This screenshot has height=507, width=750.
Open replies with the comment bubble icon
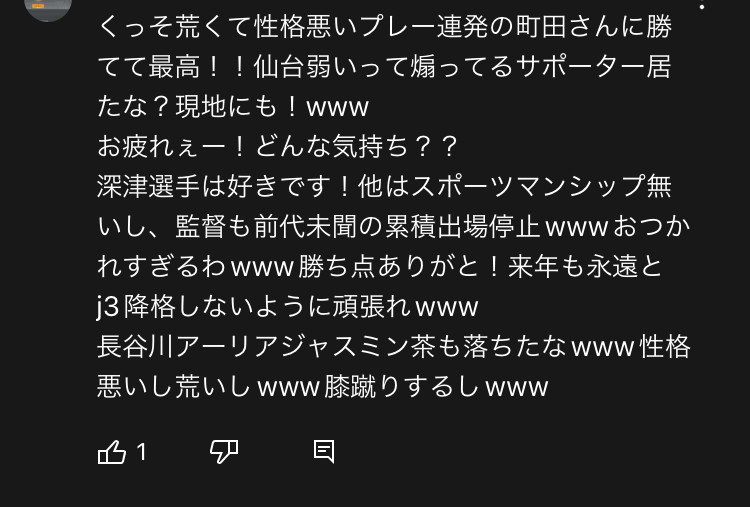tap(324, 452)
